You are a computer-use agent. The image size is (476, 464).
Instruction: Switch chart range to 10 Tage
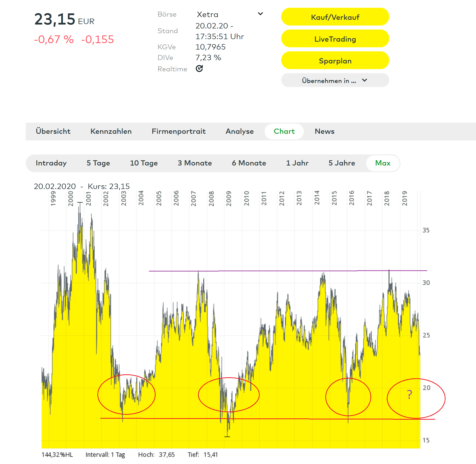144,163
